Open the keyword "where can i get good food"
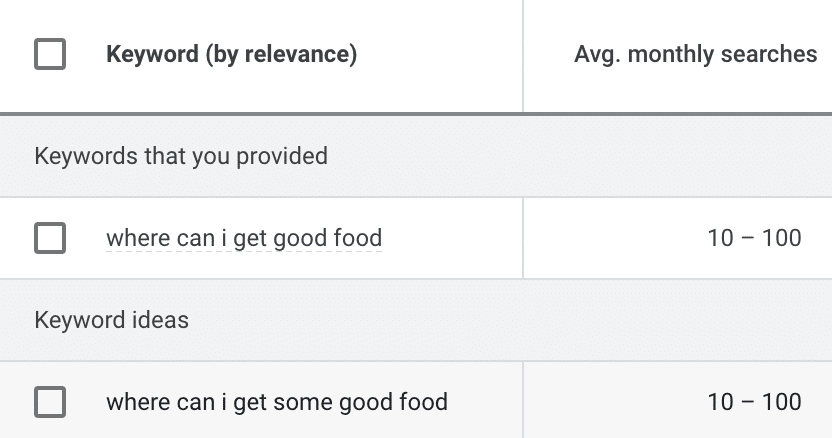832x438 pixels. pyautogui.click(x=244, y=238)
